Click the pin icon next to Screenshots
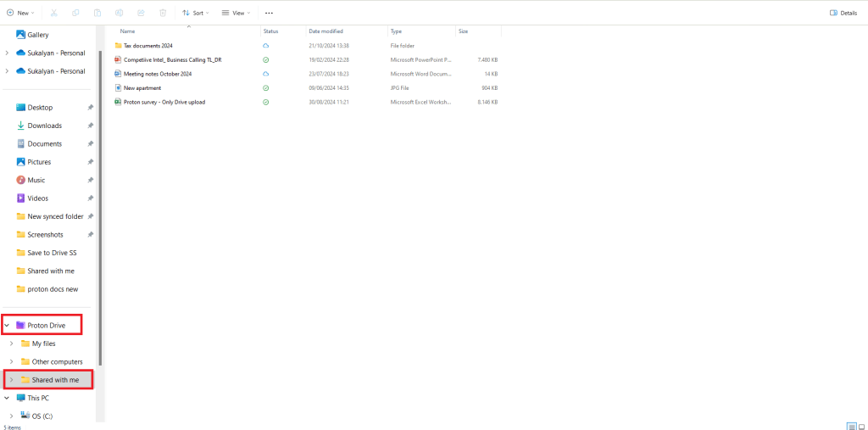868x430 pixels. point(90,235)
